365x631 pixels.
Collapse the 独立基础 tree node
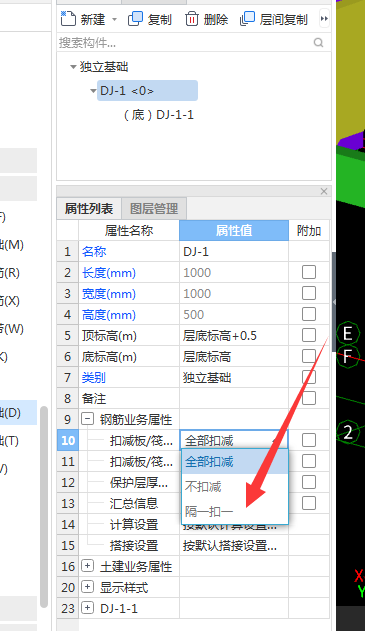pos(73,67)
